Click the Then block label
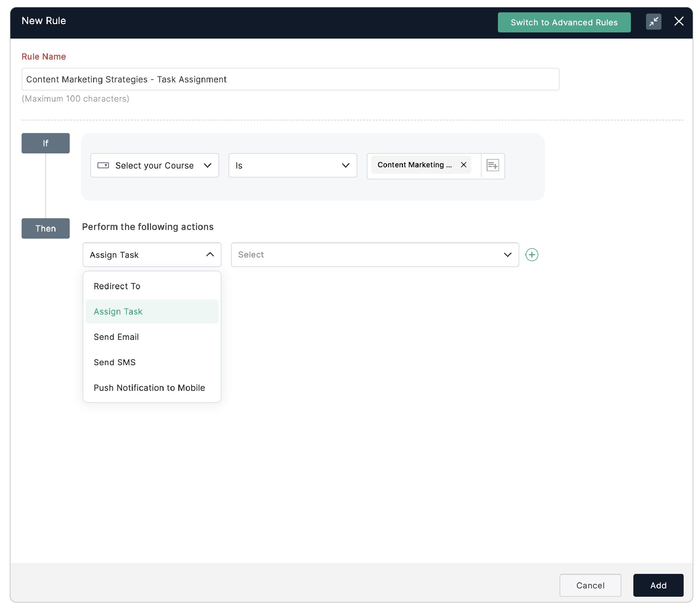The height and width of the screenshot is (610, 700). point(46,228)
